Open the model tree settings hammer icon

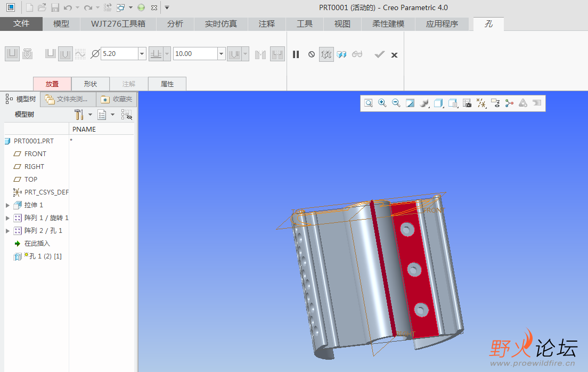click(79, 115)
